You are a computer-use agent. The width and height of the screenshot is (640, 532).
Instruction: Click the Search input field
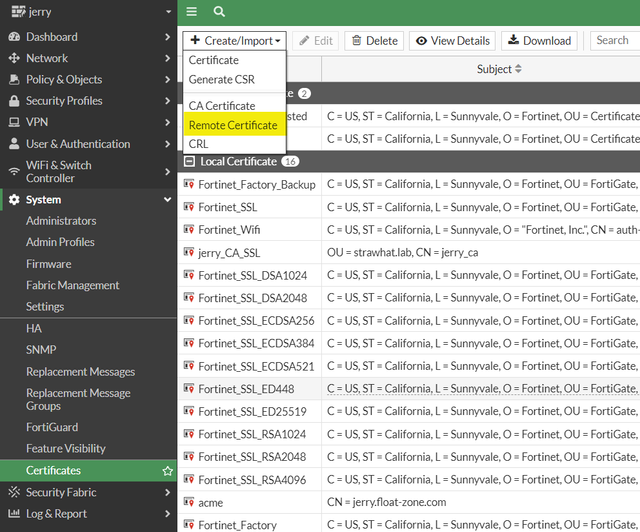[x=613, y=41]
